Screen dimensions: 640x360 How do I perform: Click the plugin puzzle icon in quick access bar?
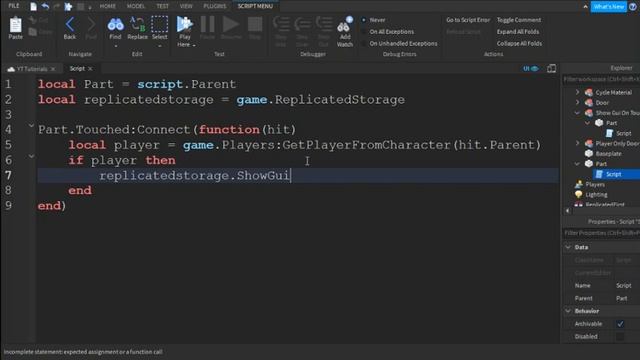tap(68, 6)
